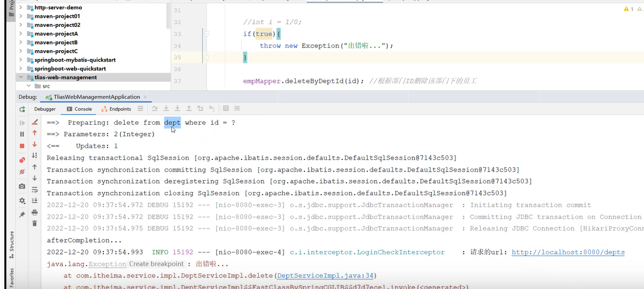Expand the springboot-mybatis-quickstart project
The image size is (644, 289).
pos(20,59)
